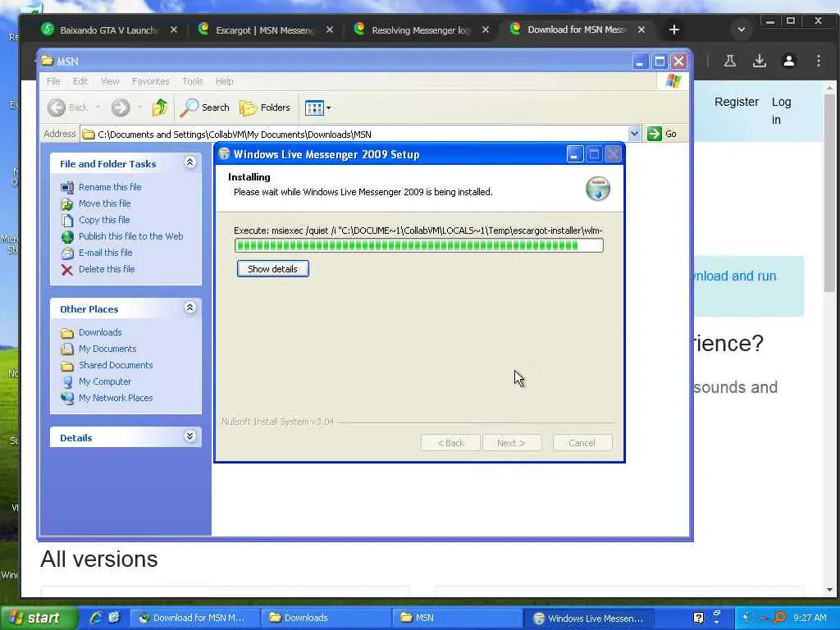Image resolution: width=840 pixels, height=630 pixels.
Task: Click Delete this file
Action: 107,269
